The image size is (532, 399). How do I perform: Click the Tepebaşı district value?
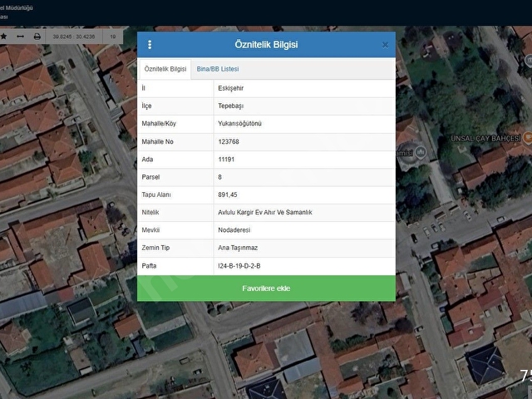(x=231, y=106)
